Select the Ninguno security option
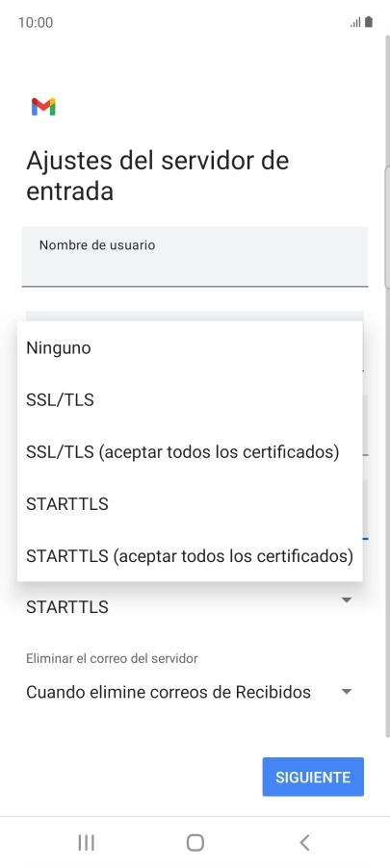Viewport: 390px width, 868px height. coord(190,348)
